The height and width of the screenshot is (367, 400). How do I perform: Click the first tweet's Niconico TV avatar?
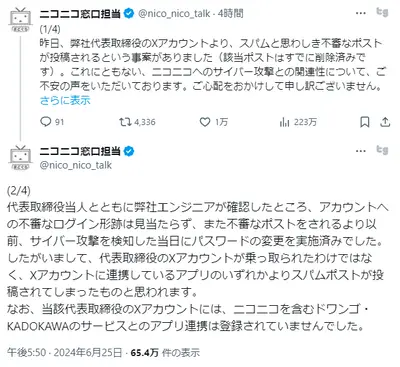pyautogui.click(x=21, y=20)
